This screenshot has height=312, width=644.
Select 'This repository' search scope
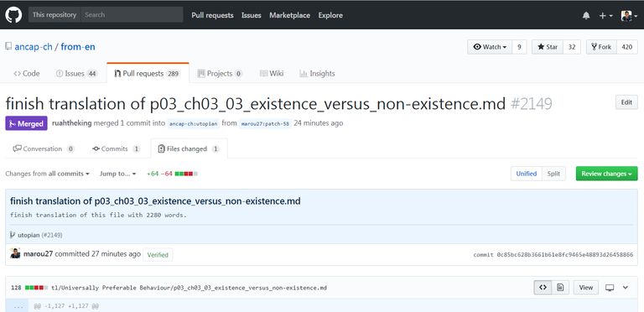pos(55,15)
